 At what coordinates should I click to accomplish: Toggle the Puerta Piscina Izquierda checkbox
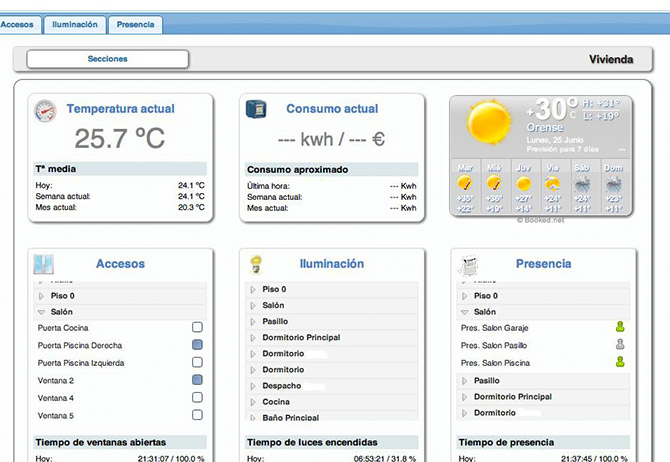[x=197, y=362]
